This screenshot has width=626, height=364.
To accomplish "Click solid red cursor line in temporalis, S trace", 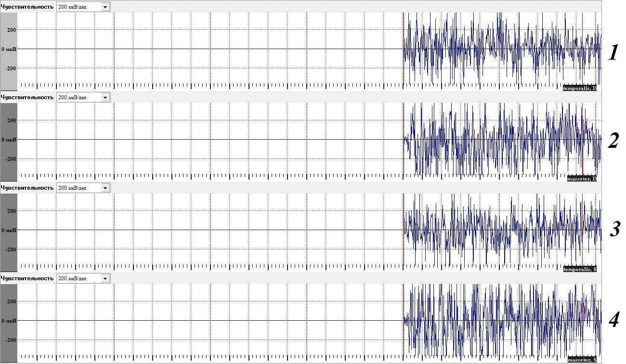I will tap(582, 229).
